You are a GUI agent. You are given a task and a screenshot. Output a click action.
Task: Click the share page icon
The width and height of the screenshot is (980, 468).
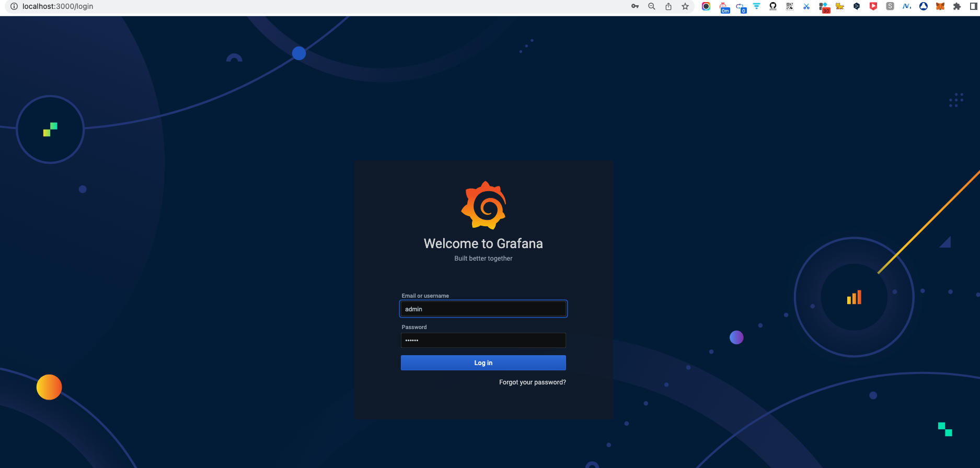(x=668, y=6)
